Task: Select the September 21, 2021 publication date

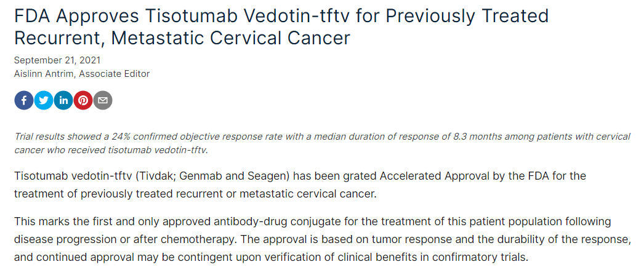Action: (57, 60)
